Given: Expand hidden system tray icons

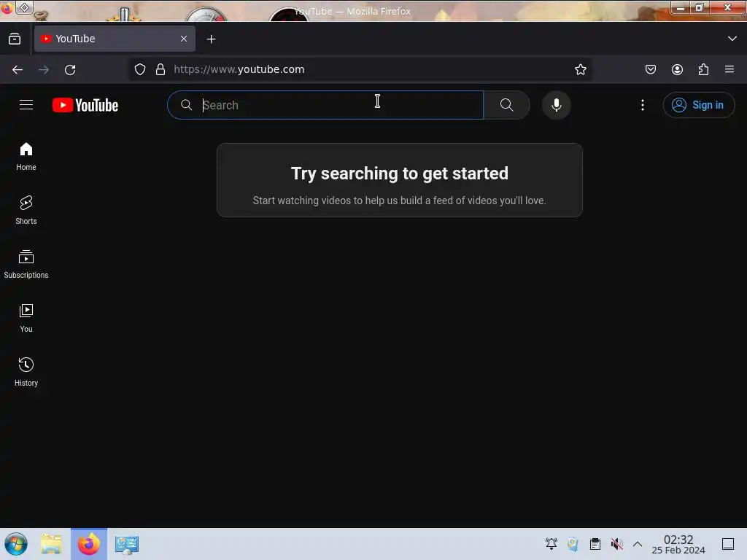Looking at the screenshot, I should coord(638,544).
